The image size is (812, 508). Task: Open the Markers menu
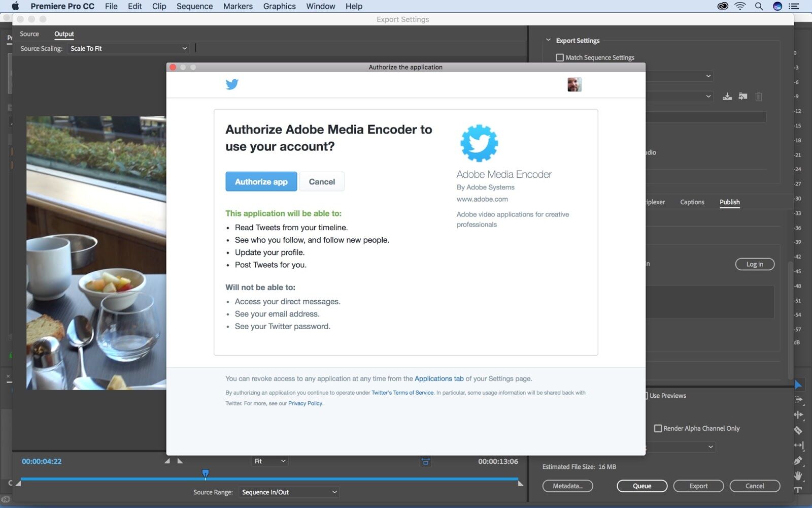[x=238, y=6]
